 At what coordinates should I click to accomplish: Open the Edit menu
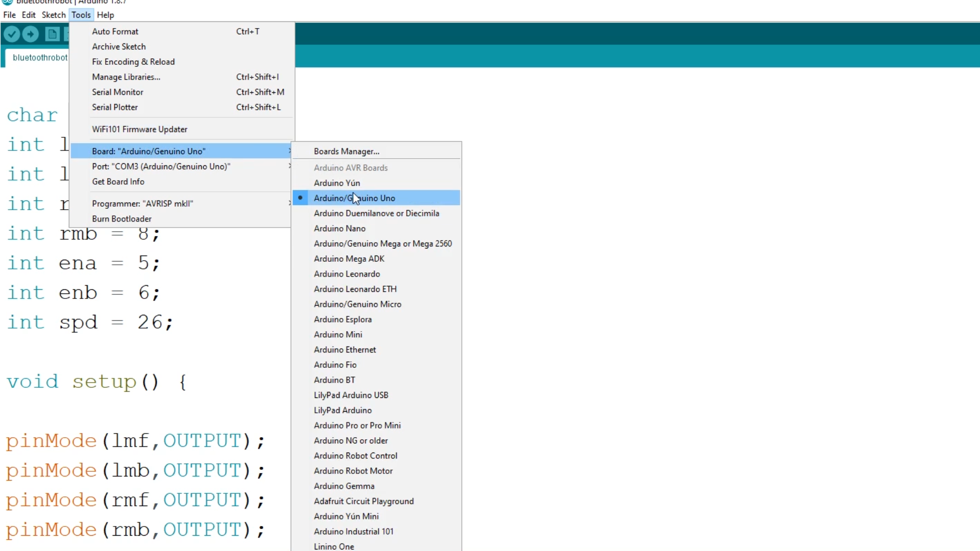pos(29,15)
